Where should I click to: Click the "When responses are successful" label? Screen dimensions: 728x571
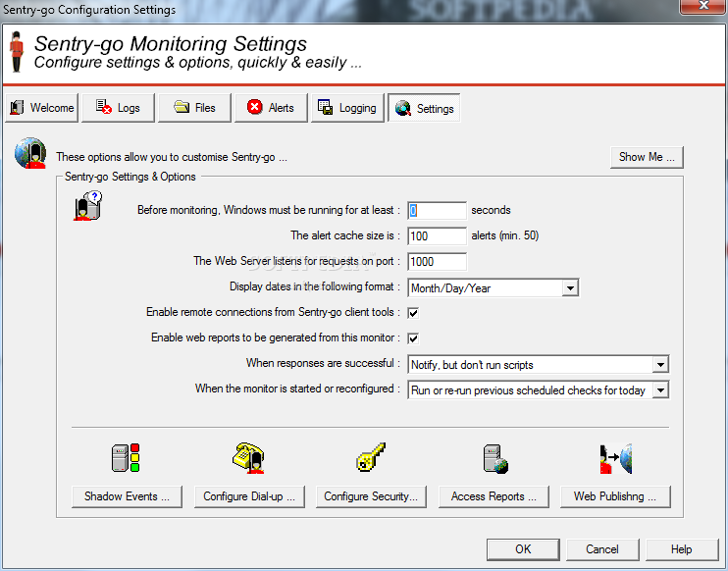coord(321,363)
